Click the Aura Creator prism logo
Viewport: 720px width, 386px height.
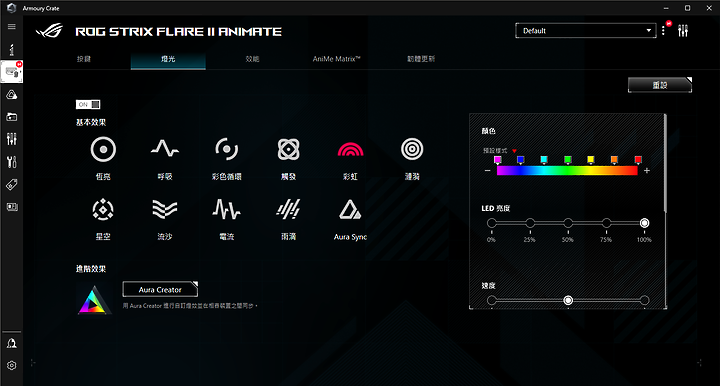[94, 300]
